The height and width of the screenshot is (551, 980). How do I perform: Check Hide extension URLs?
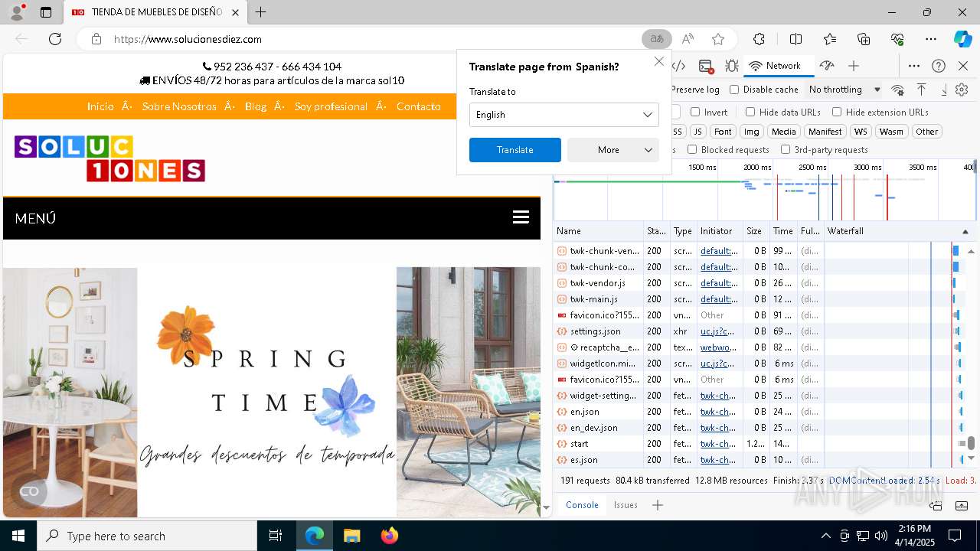[837, 112]
